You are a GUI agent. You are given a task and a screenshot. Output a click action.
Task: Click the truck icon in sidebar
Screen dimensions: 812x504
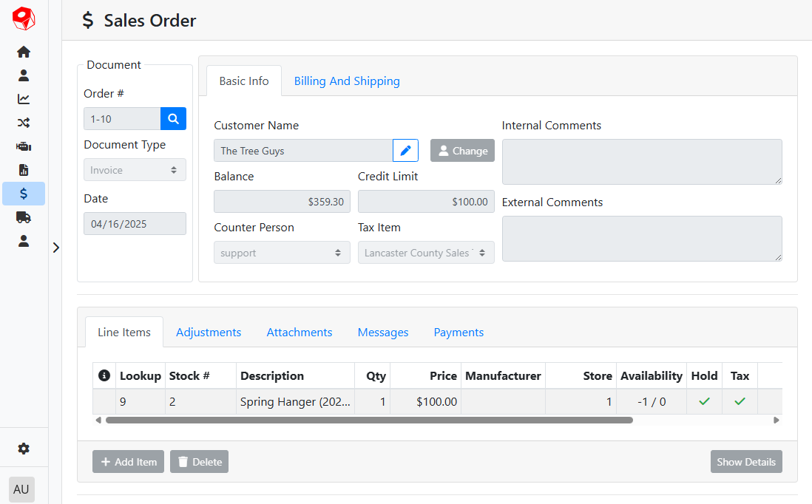coord(24,217)
